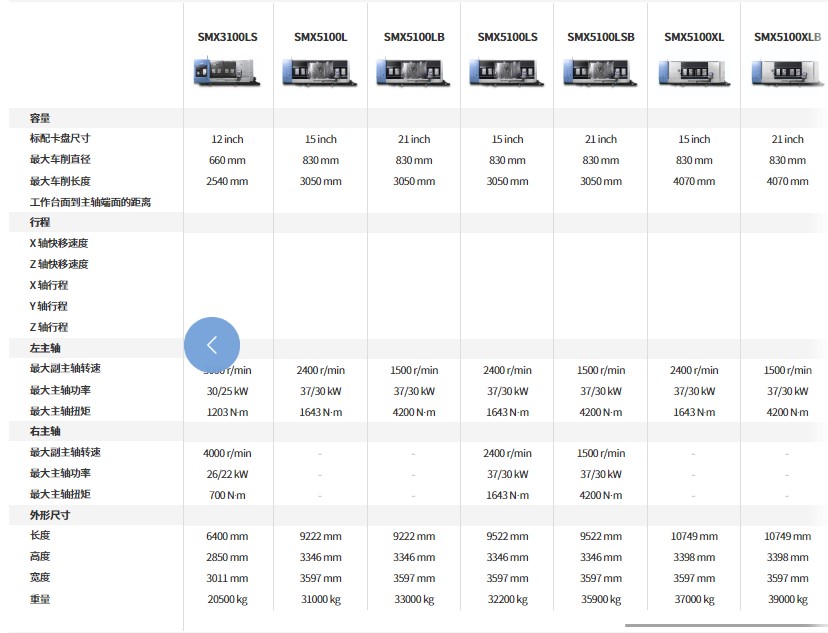This screenshot has width=828, height=633.
Task: Click 1643 N·m right spindle under SMX5100LS
Action: [x=507, y=495]
